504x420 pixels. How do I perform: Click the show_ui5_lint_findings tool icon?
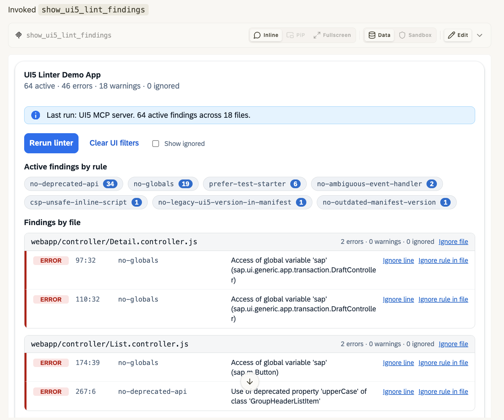coord(19,35)
